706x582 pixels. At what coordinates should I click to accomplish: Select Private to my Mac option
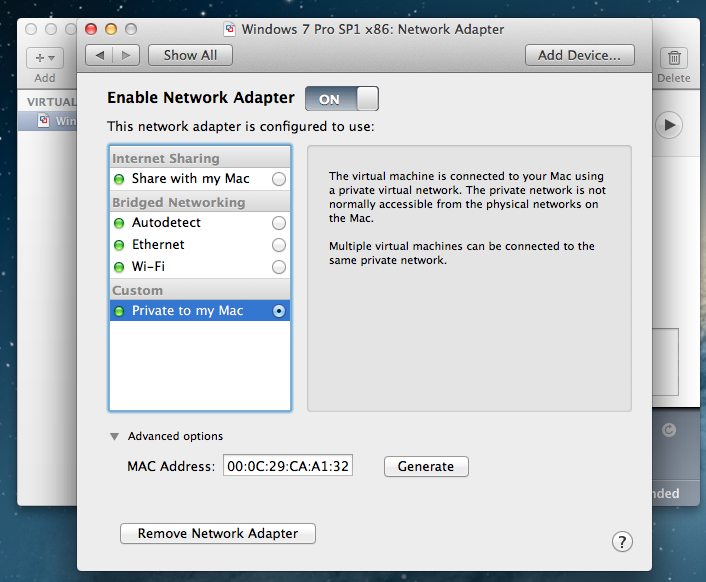coord(278,311)
